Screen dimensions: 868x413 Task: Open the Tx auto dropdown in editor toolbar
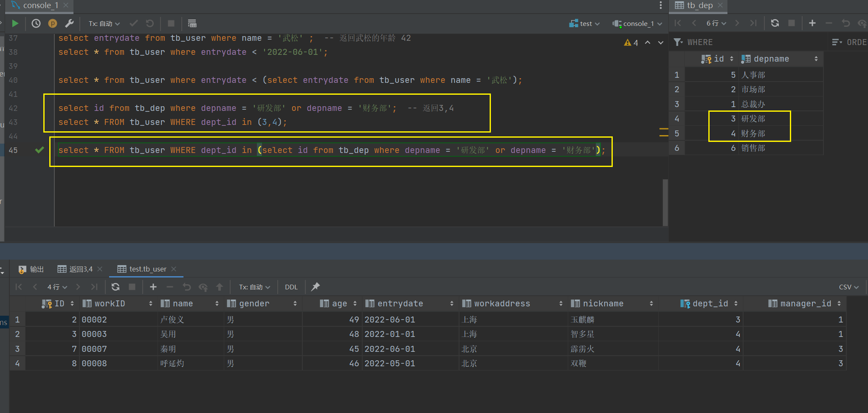click(104, 24)
